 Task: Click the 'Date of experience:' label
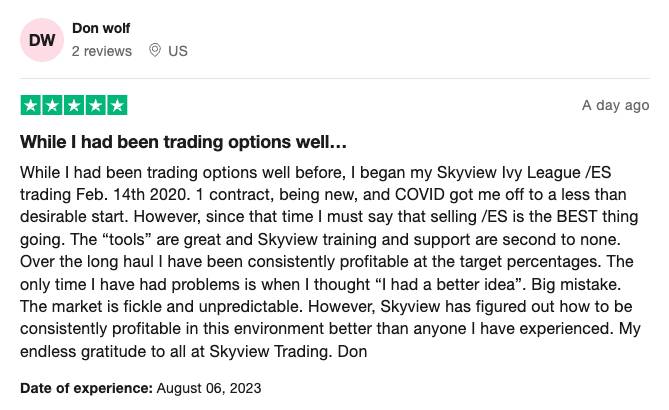tap(86, 388)
